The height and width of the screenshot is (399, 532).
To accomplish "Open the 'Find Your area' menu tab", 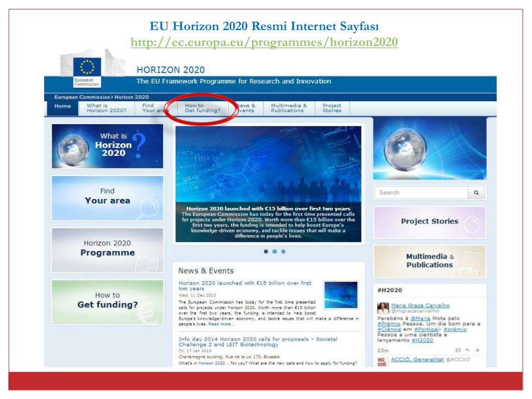I will [155, 108].
